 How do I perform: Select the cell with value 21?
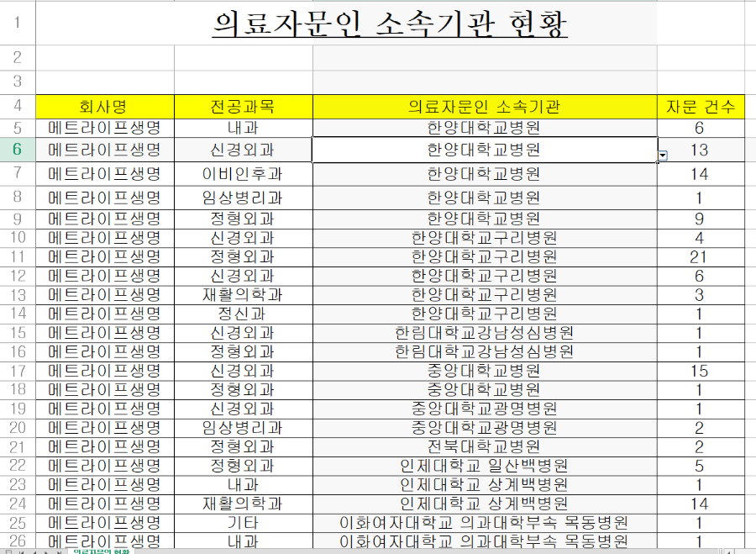point(701,257)
